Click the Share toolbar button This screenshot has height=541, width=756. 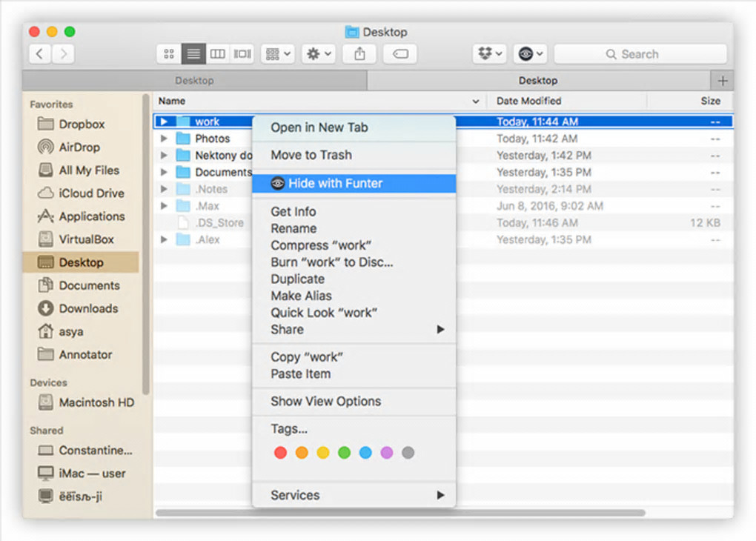click(359, 53)
